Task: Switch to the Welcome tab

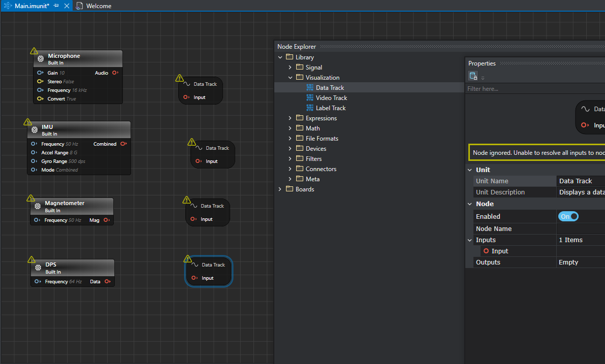Action: pos(94,6)
